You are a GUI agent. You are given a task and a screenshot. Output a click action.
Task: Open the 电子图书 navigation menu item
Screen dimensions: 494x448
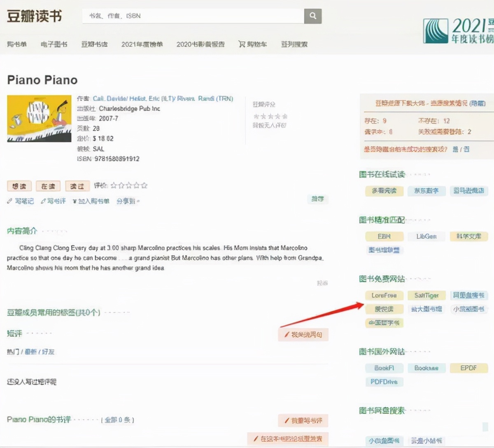click(54, 44)
